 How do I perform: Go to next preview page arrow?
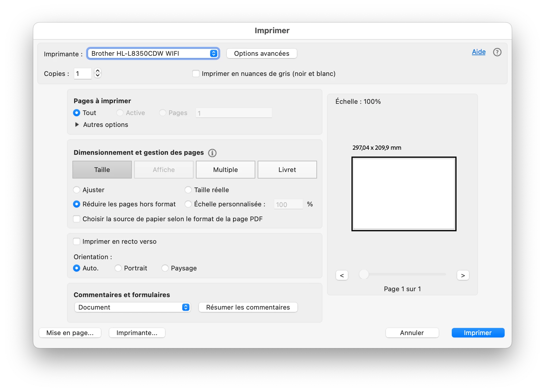(463, 275)
